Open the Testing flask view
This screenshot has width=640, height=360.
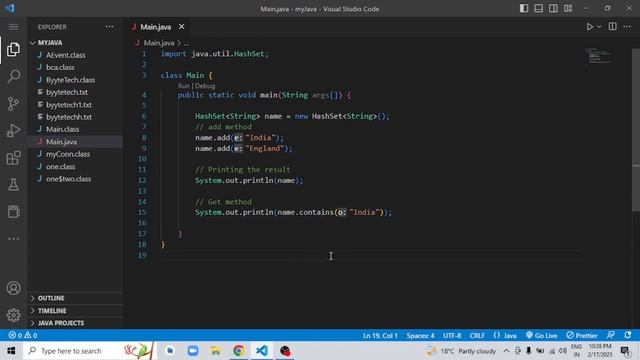[13, 185]
